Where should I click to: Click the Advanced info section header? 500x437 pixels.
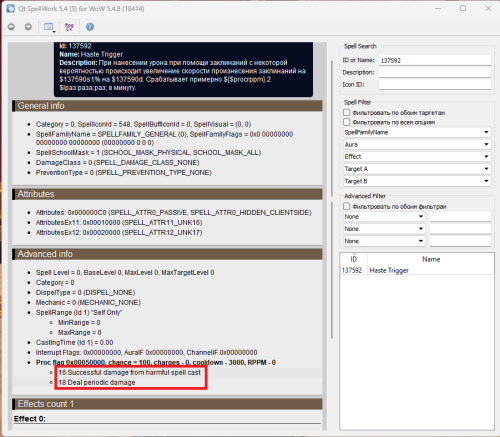point(167,254)
